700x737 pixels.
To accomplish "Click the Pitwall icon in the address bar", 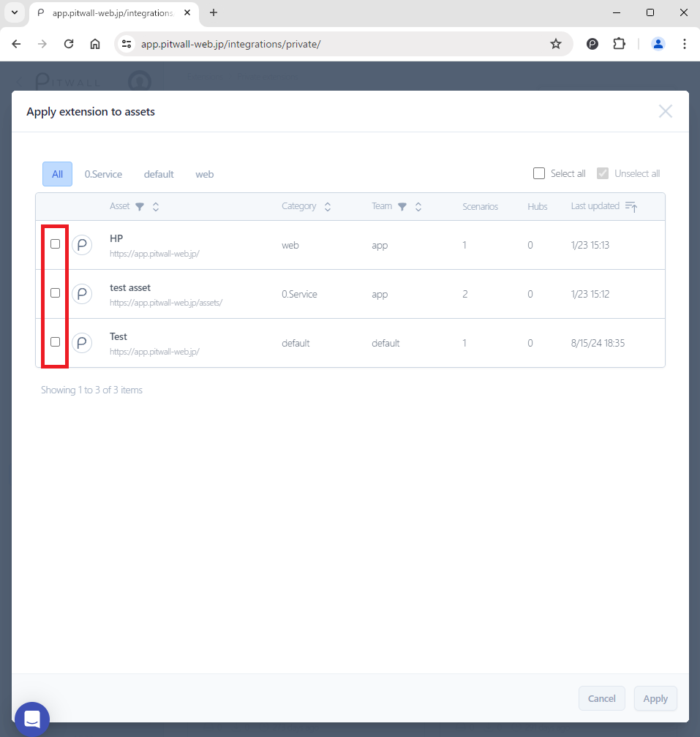I will pyautogui.click(x=592, y=44).
